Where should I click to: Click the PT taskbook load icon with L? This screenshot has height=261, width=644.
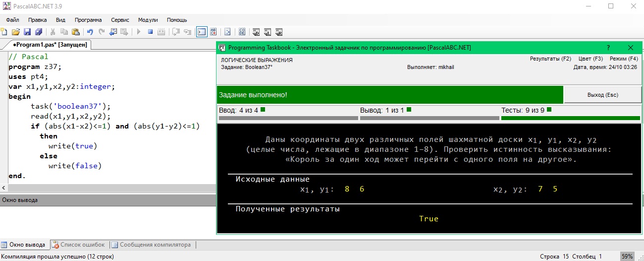(x=268, y=32)
